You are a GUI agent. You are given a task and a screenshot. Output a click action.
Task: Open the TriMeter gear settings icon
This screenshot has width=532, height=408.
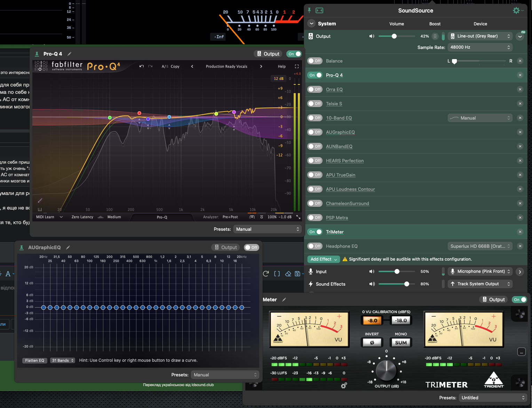(344, 385)
